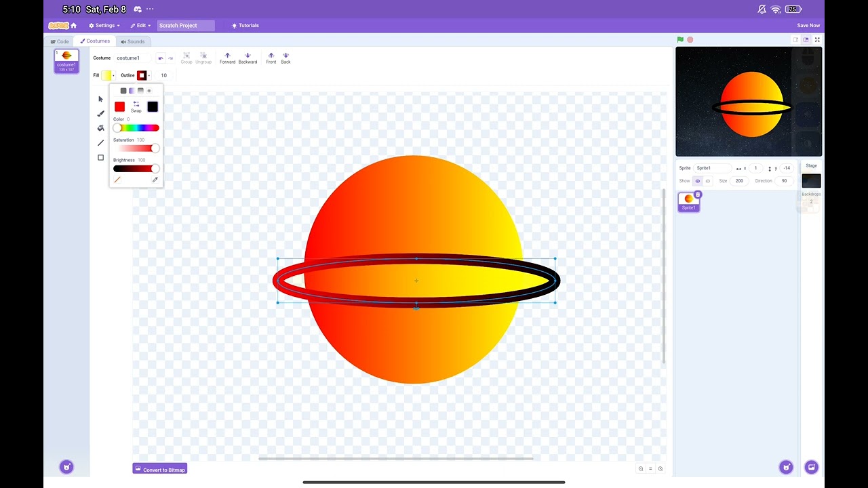Click the costume name field
This screenshot has height=488, width=868.
tap(132, 58)
